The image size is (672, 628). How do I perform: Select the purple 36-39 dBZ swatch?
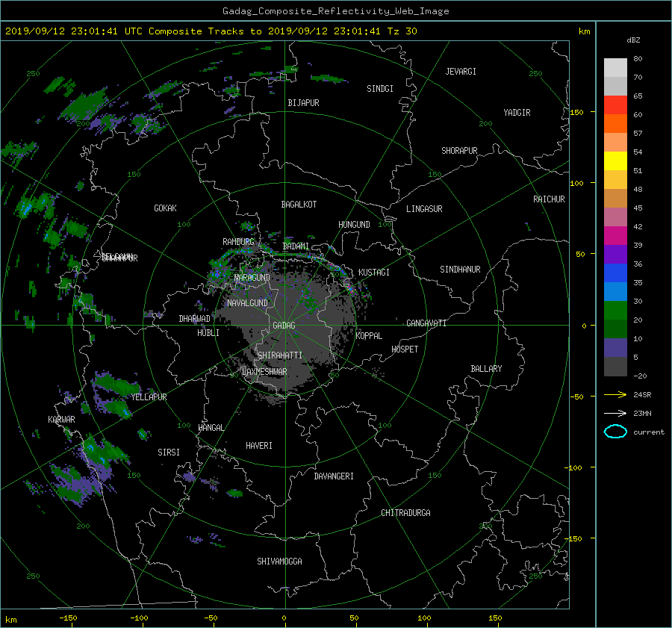point(615,254)
